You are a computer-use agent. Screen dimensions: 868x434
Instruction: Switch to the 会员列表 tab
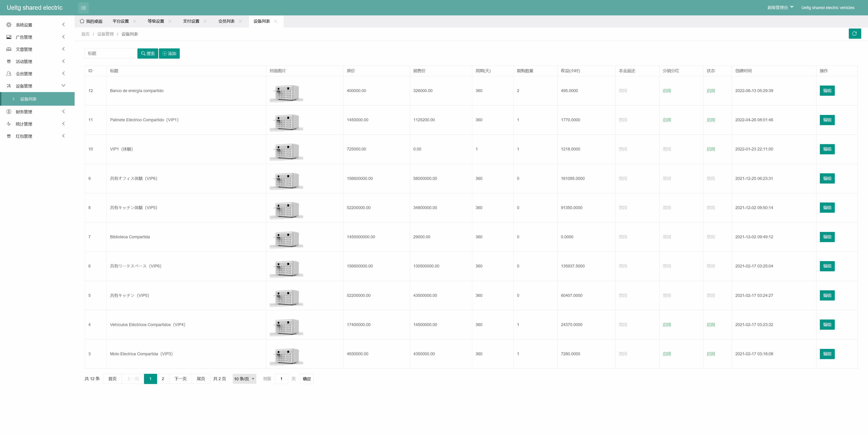[226, 21]
